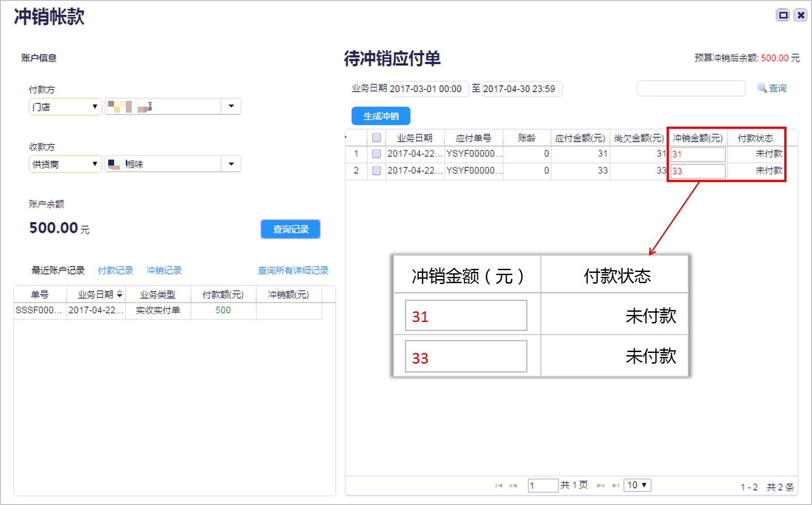Click 未付款 status in row 2
The width and height of the screenshot is (812, 505).
tap(769, 170)
